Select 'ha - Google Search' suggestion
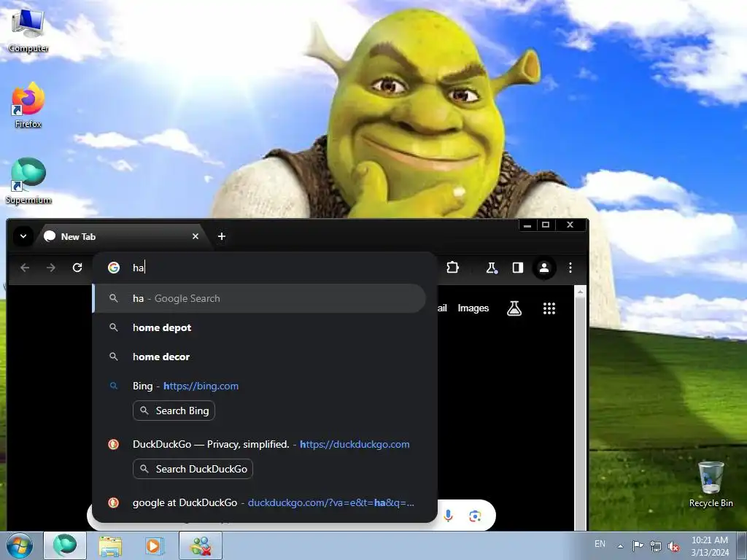The width and height of the screenshot is (747, 560). pos(260,298)
